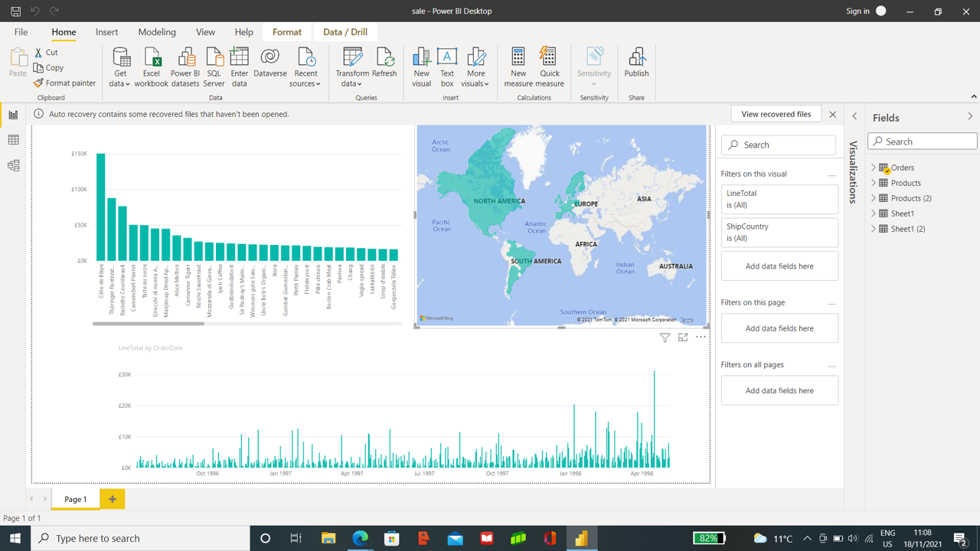Switch to Report view in left sidebar

coord(13,115)
